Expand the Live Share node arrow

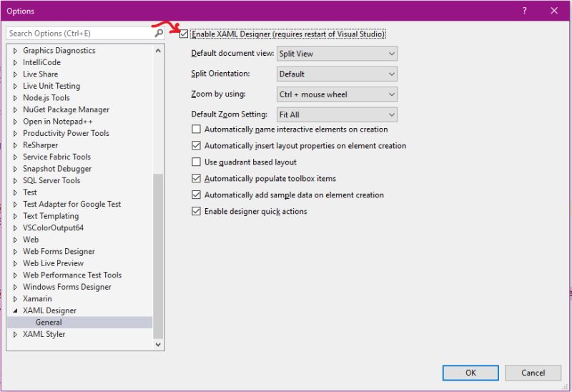[15, 74]
